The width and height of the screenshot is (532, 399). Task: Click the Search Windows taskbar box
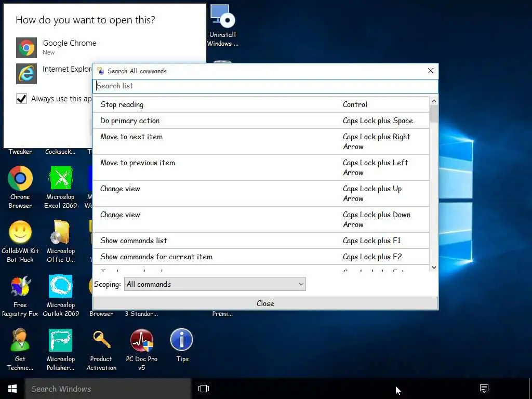(108, 389)
